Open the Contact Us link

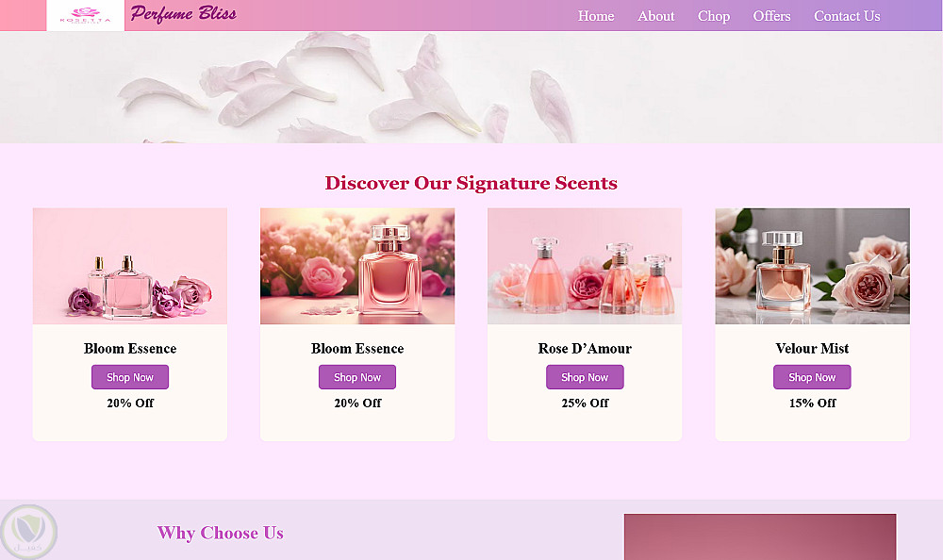pyautogui.click(x=847, y=16)
